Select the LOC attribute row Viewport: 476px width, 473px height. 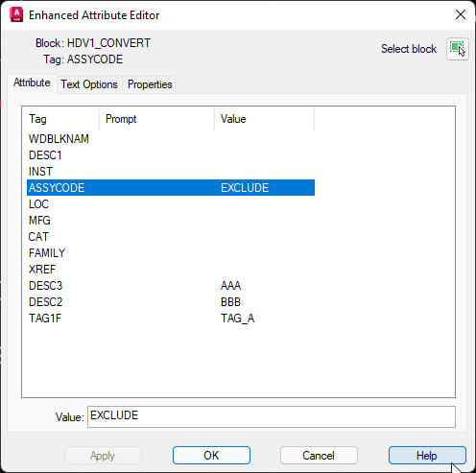(x=171, y=204)
